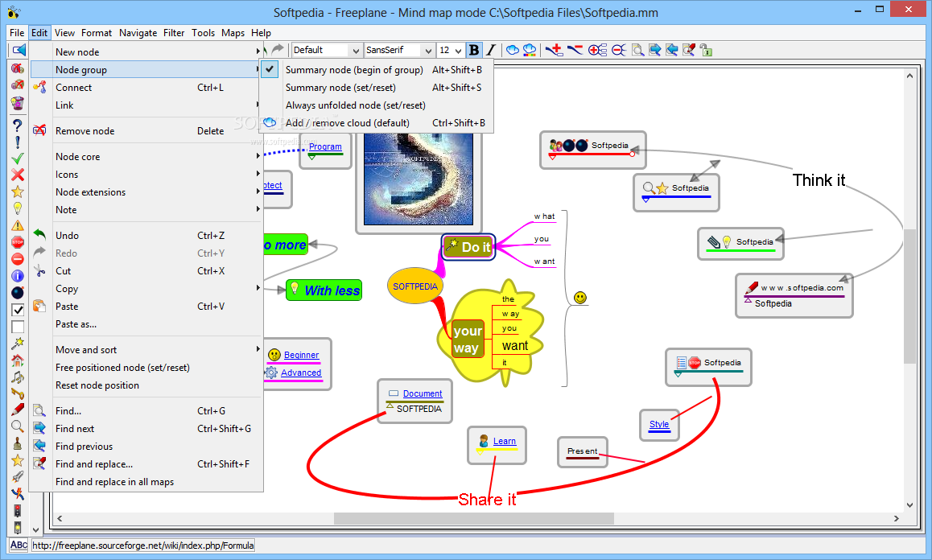
Task: Apply the red no-entry icon
Action: pyautogui.click(x=18, y=259)
